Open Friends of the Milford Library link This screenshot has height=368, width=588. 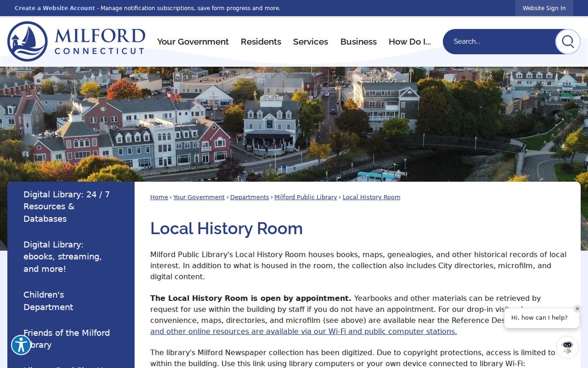click(67, 339)
